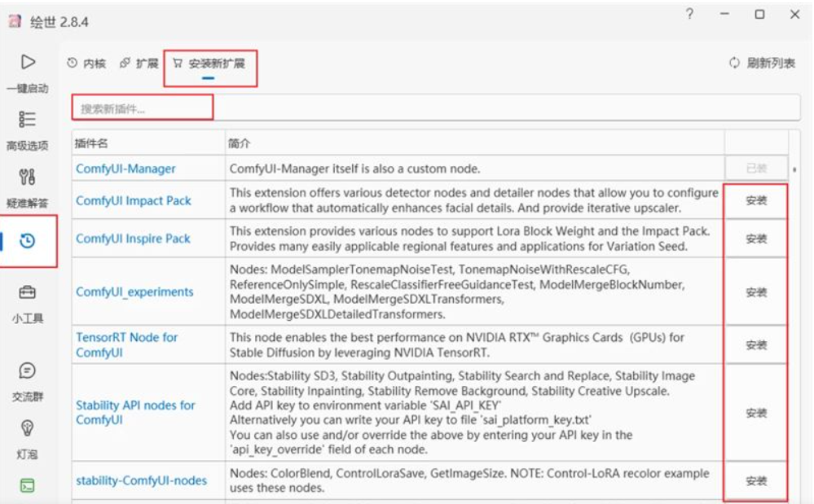
Task: Click the app logo icon in title bar
Action: 15,21
